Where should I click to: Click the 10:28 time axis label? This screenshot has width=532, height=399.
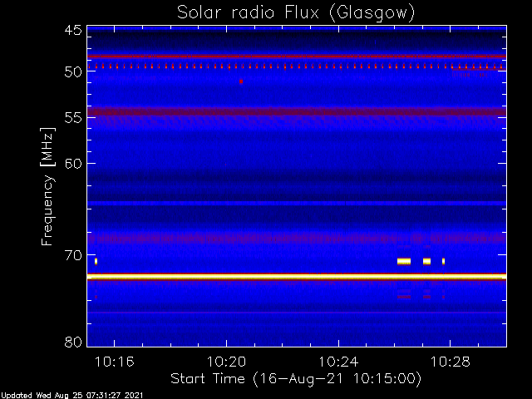click(x=451, y=362)
